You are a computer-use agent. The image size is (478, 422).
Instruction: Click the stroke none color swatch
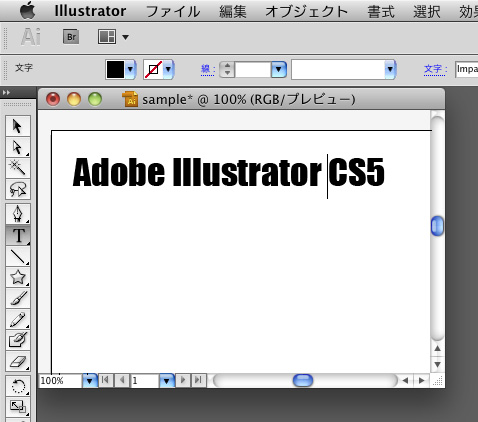click(153, 69)
